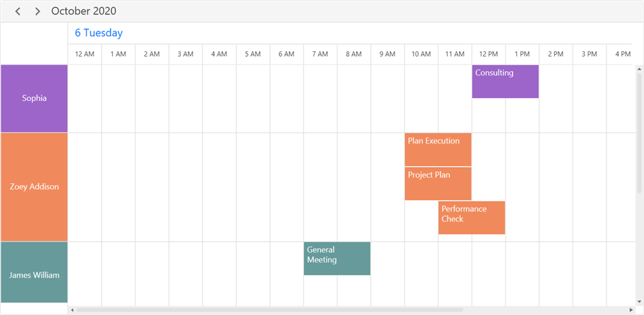Open the Project Plan appointment
Image resolution: width=644 pixels, height=315 pixels.
pos(438,184)
